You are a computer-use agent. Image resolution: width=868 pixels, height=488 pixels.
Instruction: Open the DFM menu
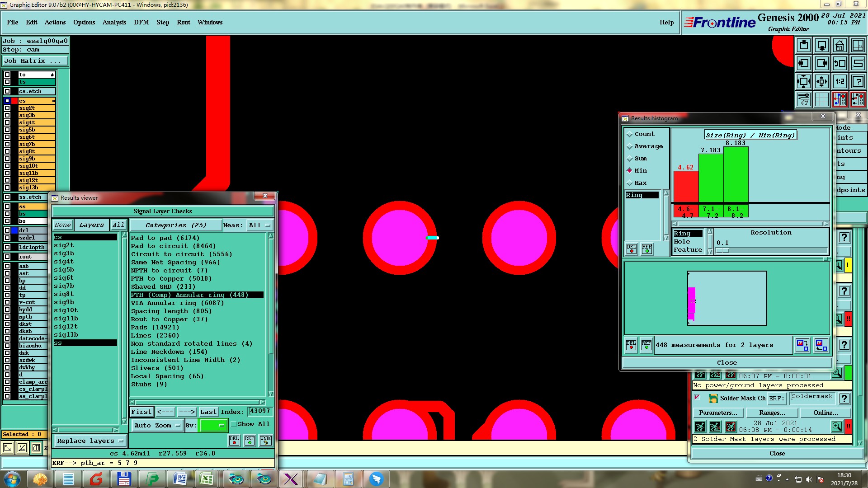click(x=141, y=22)
